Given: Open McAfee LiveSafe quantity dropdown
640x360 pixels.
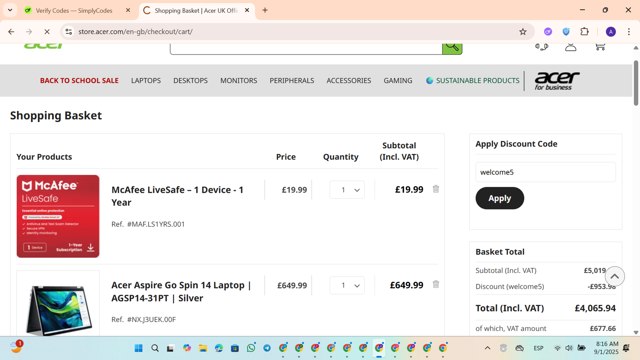Looking at the screenshot, I should tap(347, 190).
